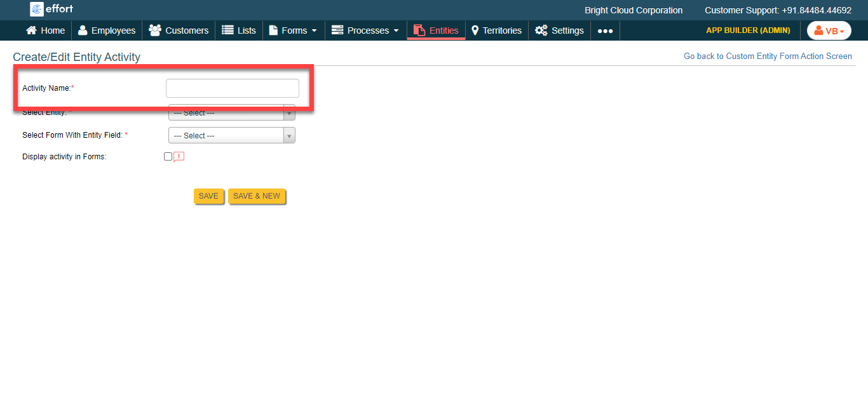Click inside the Activity Name field
Screen dimensions: 868x417
point(232,88)
